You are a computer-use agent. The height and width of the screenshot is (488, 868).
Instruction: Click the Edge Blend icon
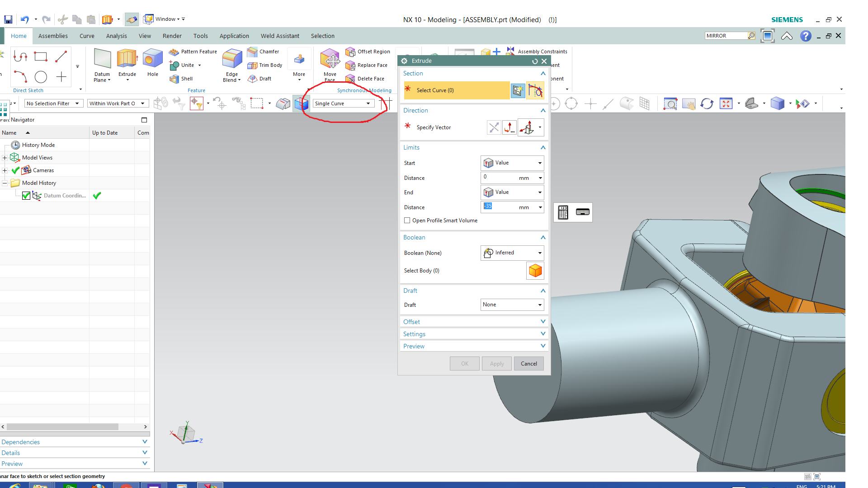coord(232,59)
